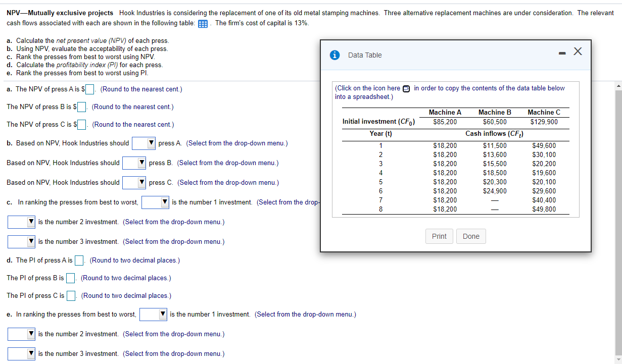
Task: Open the data table icon in the problem text
Action: [x=203, y=24]
